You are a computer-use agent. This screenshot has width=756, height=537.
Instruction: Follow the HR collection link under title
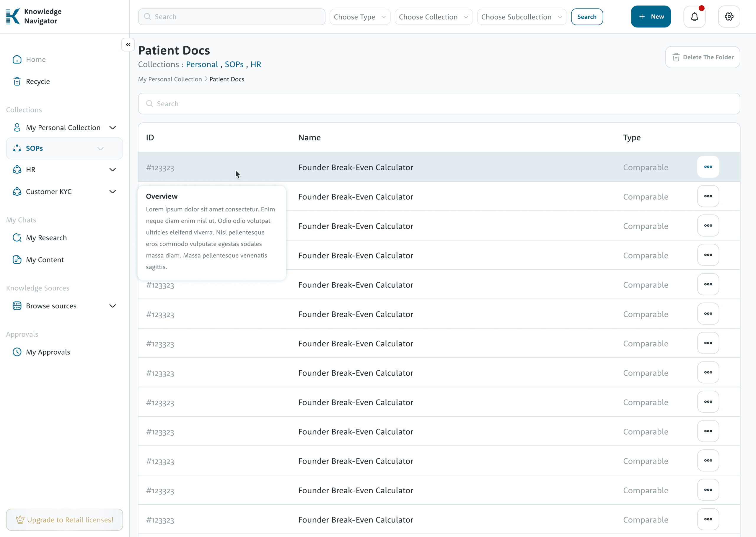256,65
